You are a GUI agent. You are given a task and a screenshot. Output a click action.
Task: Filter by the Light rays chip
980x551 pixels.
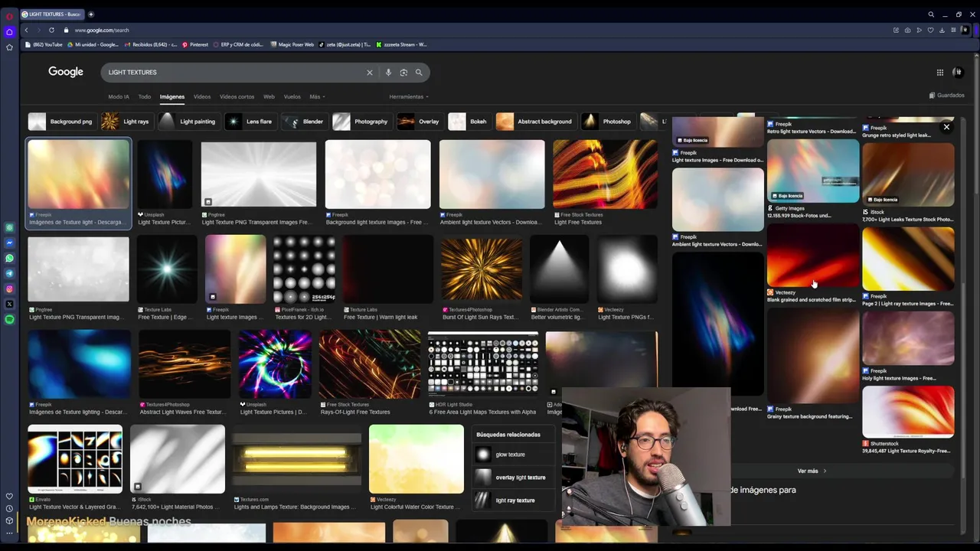126,121
